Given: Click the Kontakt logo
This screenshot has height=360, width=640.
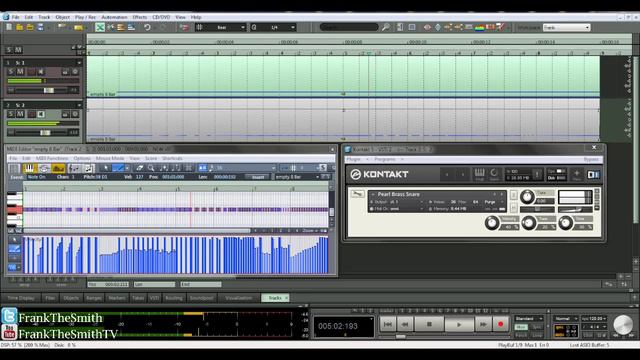Looking at the screenshot, I should 380,174.
